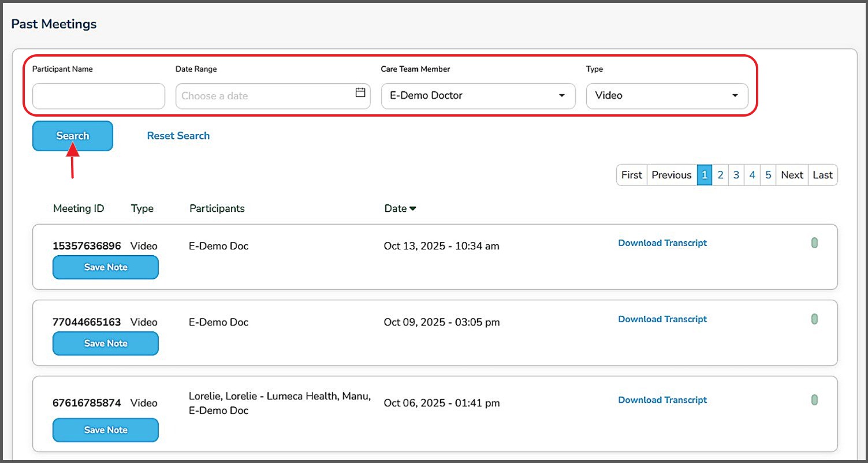Click the Reset Search link

click(178, 136)
